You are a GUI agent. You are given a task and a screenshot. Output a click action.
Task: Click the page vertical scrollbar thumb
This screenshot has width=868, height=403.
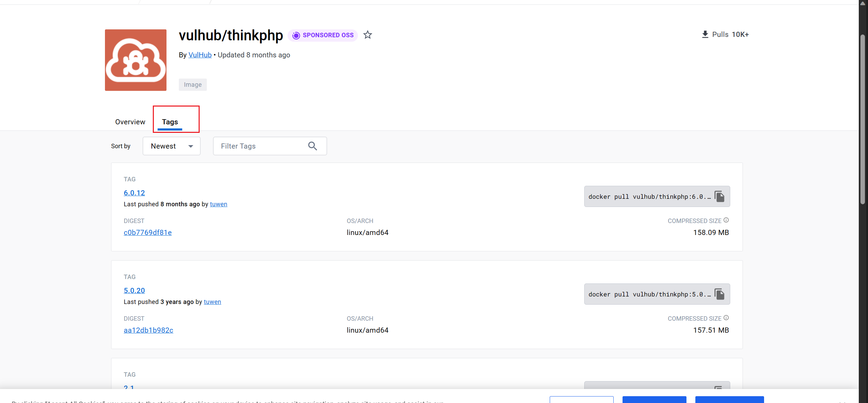click(x=863, y=120)
